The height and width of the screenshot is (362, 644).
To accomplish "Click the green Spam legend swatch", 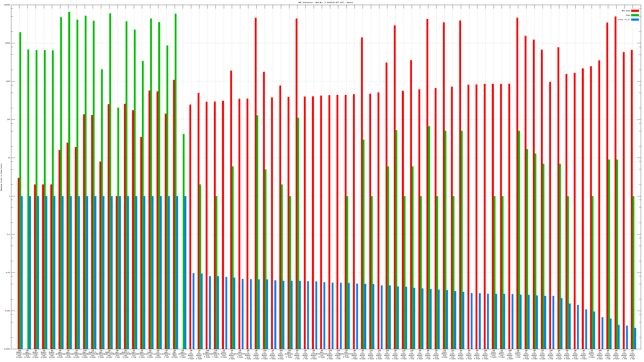I will (635, 15).
